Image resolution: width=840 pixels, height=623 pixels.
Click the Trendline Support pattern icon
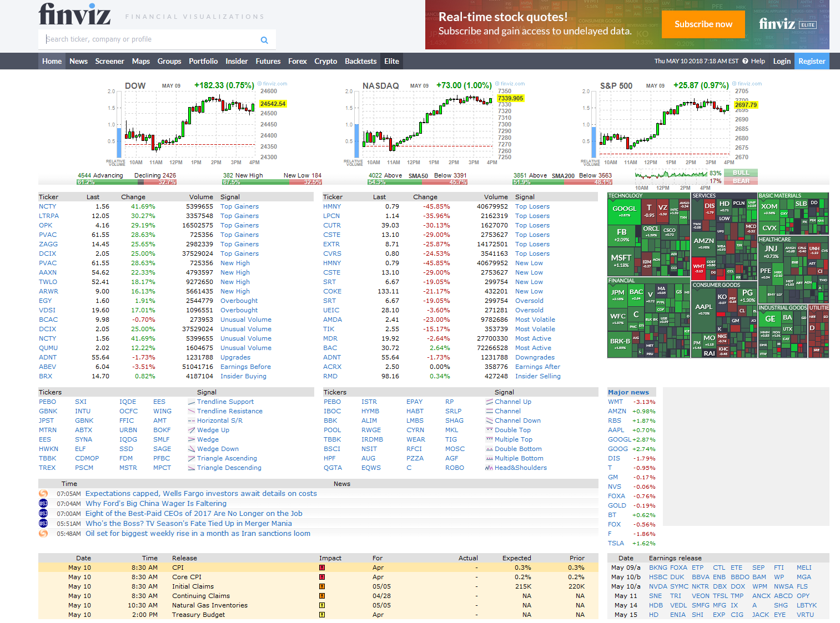192,402
